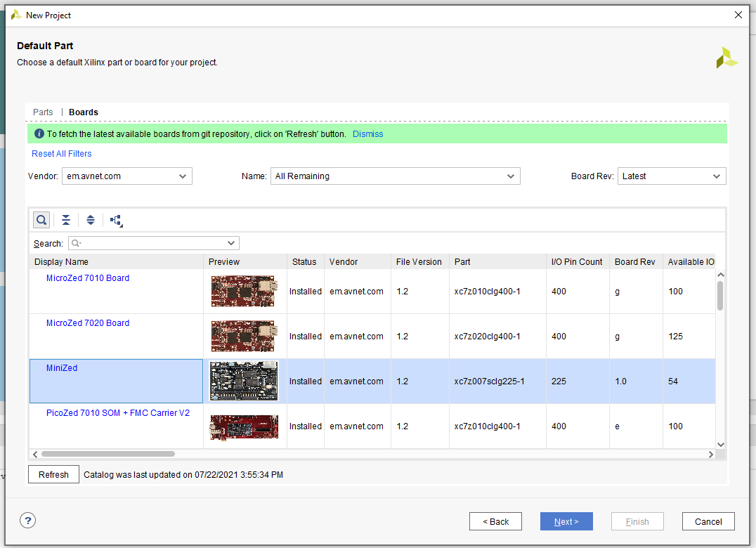Sort by Board Rev column header
The height and width of the screenshot is (548, 756).
pyautogui.click(x=636, y=262)
